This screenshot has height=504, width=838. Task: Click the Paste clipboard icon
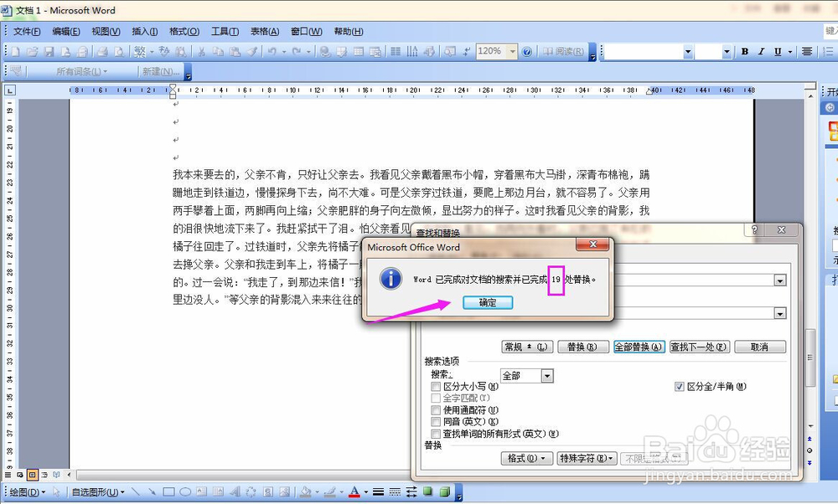pos(235,52)
